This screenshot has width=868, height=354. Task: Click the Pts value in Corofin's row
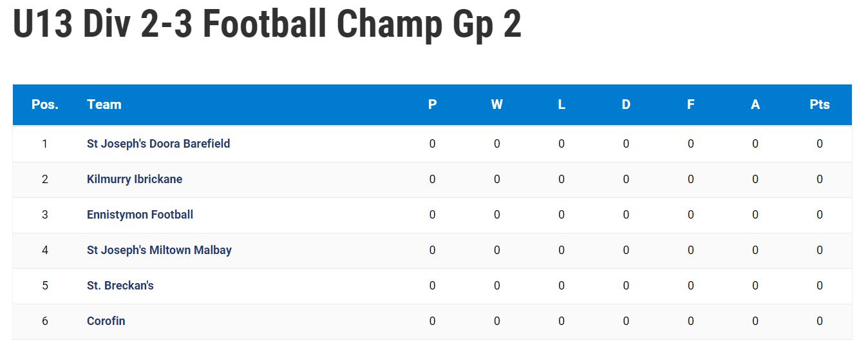[x=820, y=321]
